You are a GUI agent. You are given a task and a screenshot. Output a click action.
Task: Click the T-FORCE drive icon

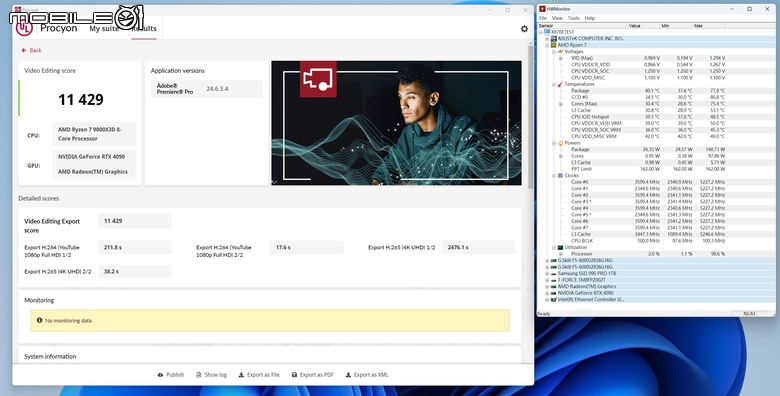554,280
